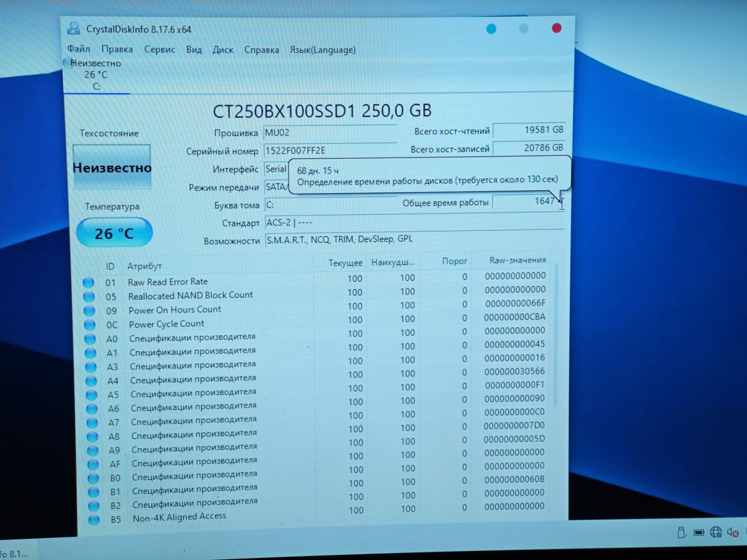Select the Reallocated NAND Block Count row
The height and width of the screenshot is (560, 747).
point(314,293)
